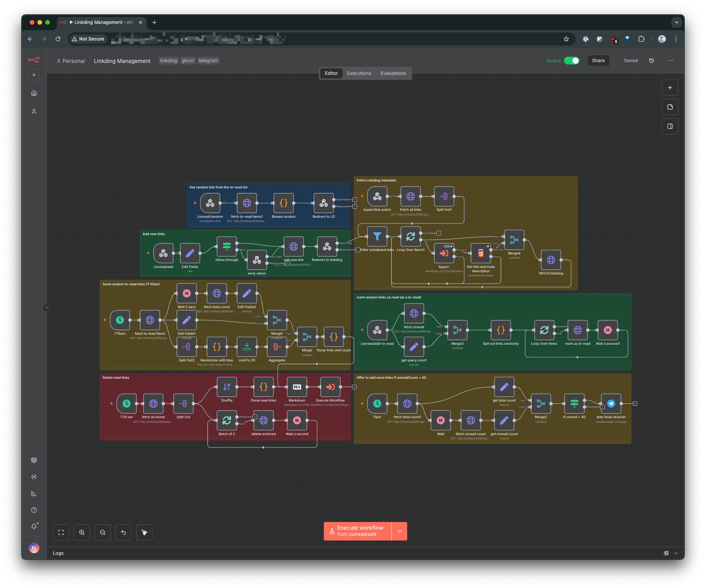Screen dimensions: 706x588
Task: Switch to the Executions tab
Action: coord(359,73)
